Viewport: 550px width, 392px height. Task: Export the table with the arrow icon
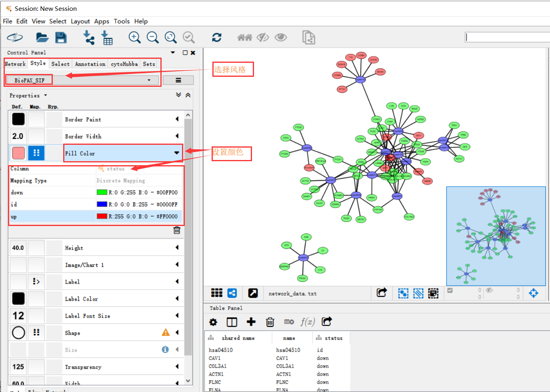[x=327, y=321]
